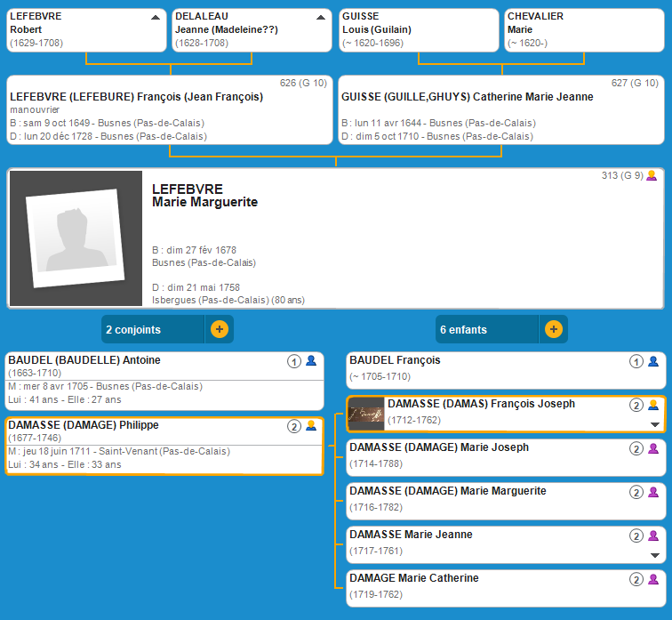This screenshot has width=672, height=620.
Task: Select grandparent Louis Guisse card
Action: click(x=419, y=29)
